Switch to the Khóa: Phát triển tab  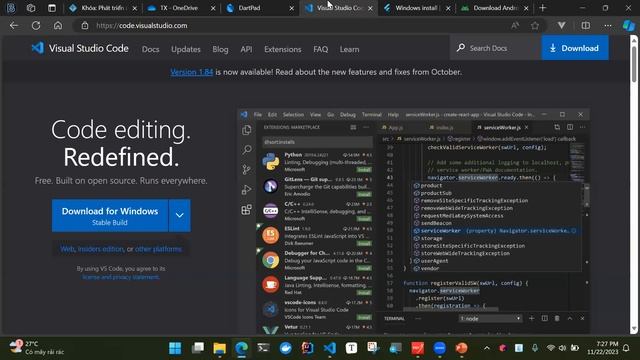pyautogui.click(x=103, y=8)
